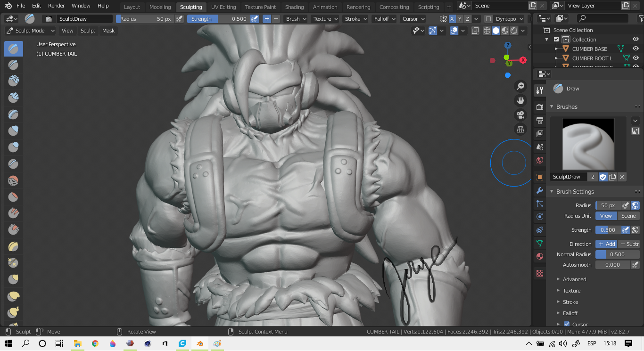Select the Draw brush tool in toolbar

(13, 49)
